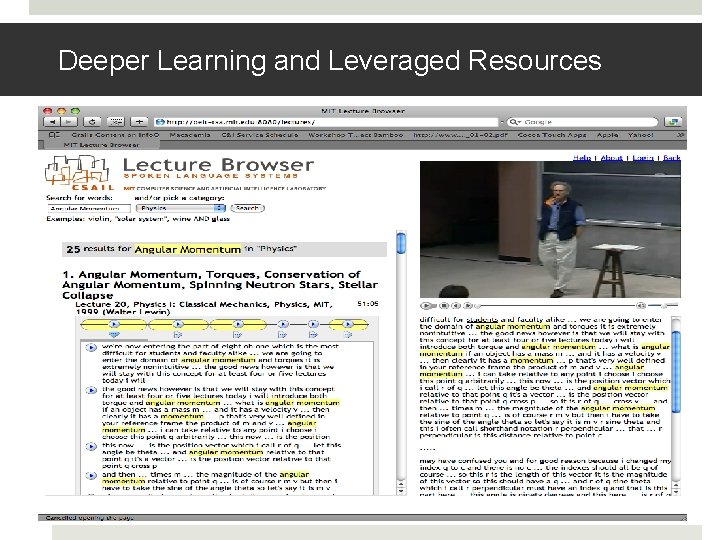Adjust the video volume slider
The height and width of the screenshot is (540, 720).
tap(664, 305)
